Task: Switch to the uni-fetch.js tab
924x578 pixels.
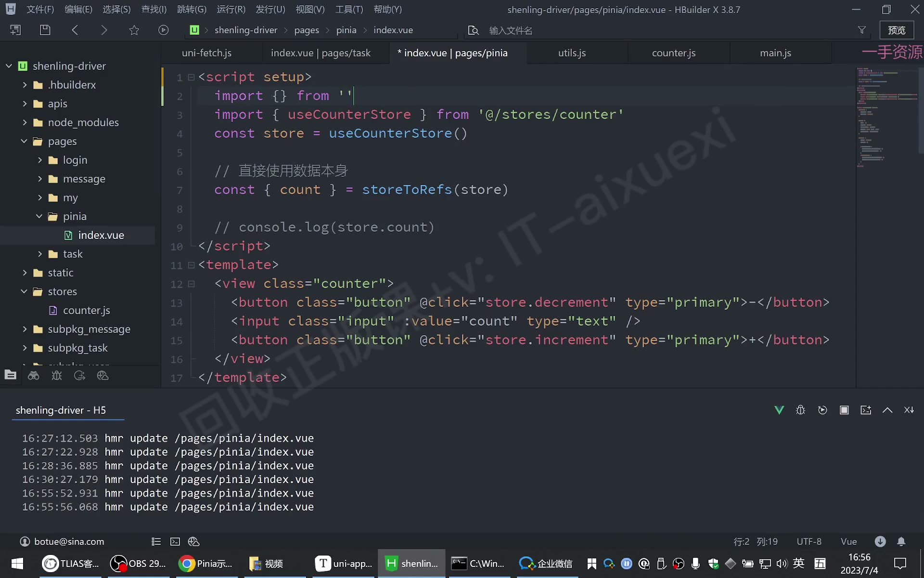Action: pos(207,53)
